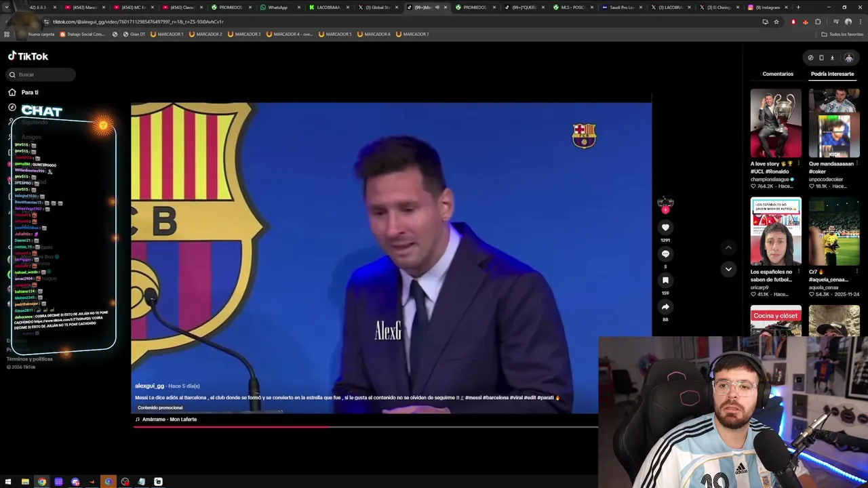Click the Buscar search field
The width and height of the screenshot is (868, 488).
(x=41, y=75)
